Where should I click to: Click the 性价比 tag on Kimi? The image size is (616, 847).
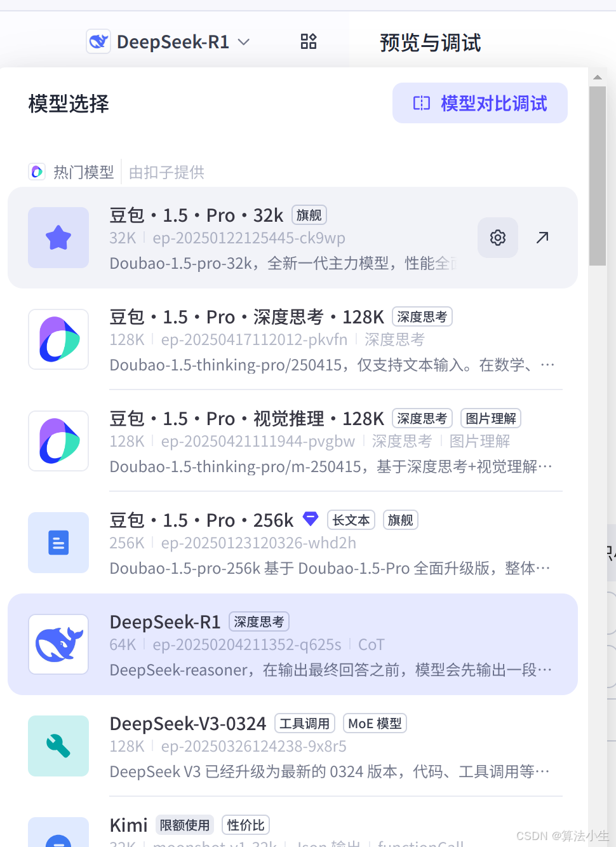[x=246, y=825]
